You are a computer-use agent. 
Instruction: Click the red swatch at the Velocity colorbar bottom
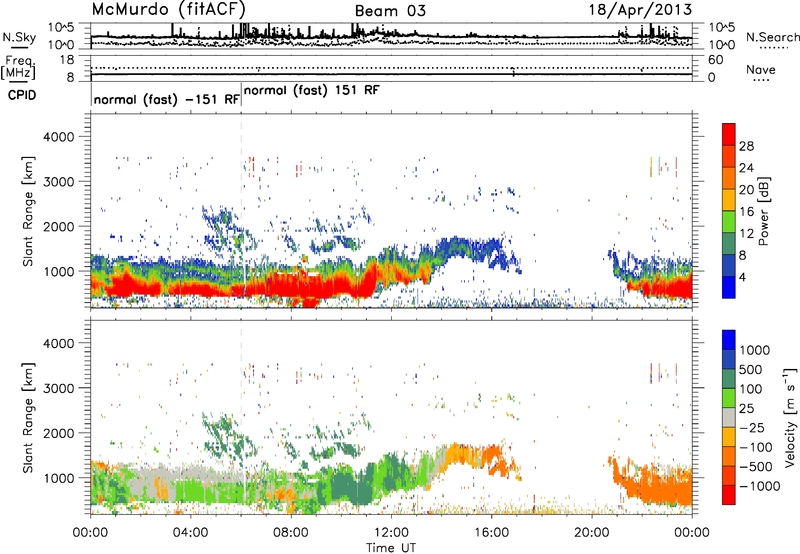pyautogui.click(x=729, y=495)
